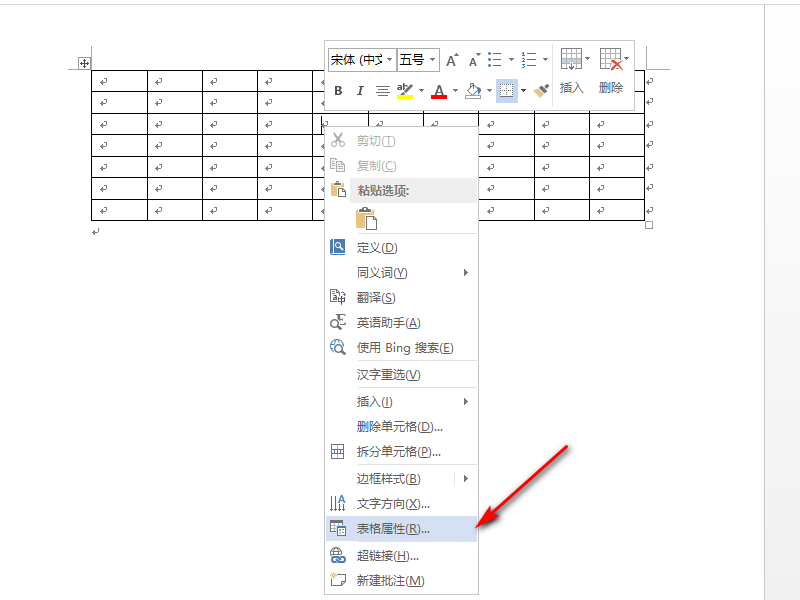Image resolution: width=800 pixels, height=600 pixels.
Task: Decrease font size with shrink font icon
Action: 474,60
